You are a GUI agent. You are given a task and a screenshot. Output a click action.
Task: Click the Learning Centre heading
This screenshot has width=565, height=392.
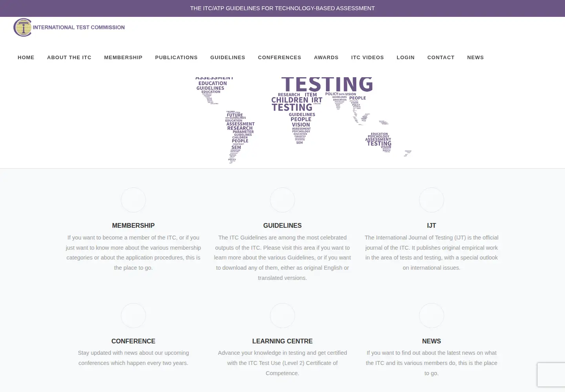point(282,341)
